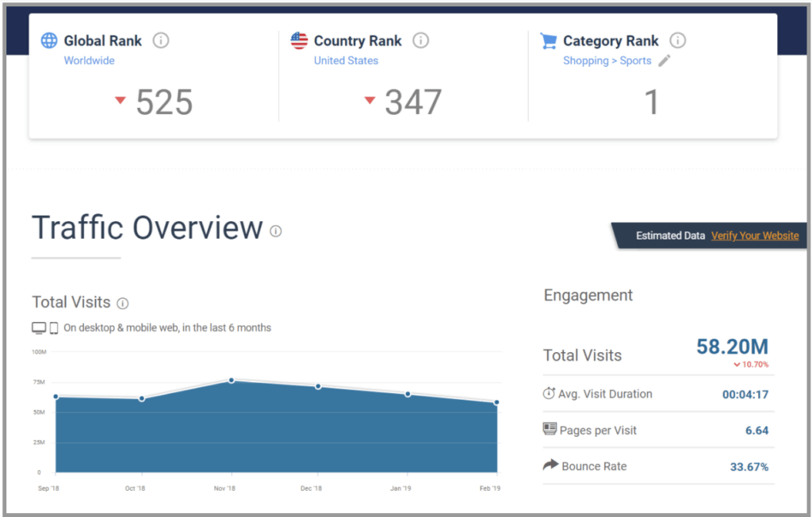Image resolution: width=812 pixels, height=517 pixels.
Task: Click the info icon beside Total Visits heading
Action: click(x=123, y=303)
